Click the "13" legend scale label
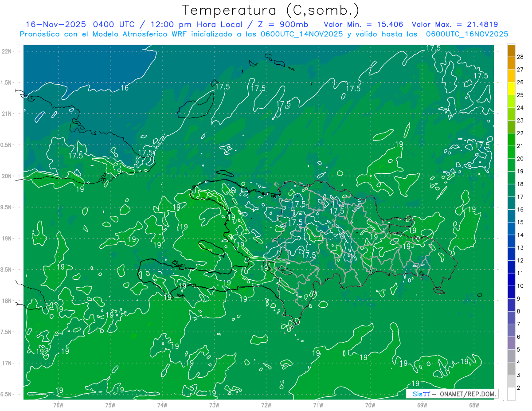This screenshot has width=532, height=411. [520, 247]
